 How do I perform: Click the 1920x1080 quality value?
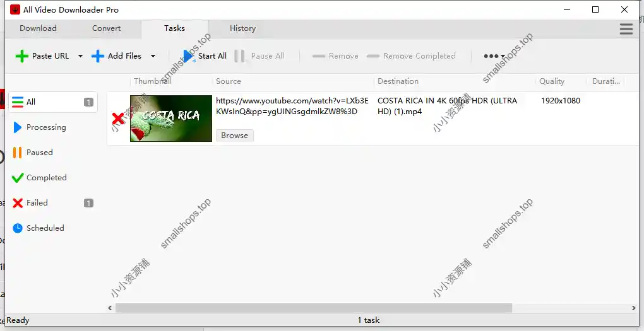coord(561,100)
